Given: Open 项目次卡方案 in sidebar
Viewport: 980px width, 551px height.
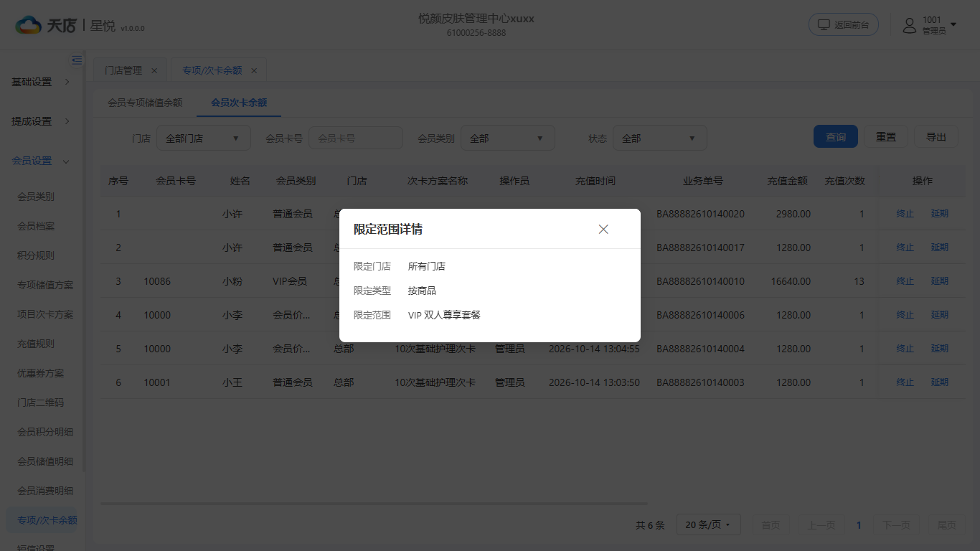Looking at the screenshot, I should point(45,314).
